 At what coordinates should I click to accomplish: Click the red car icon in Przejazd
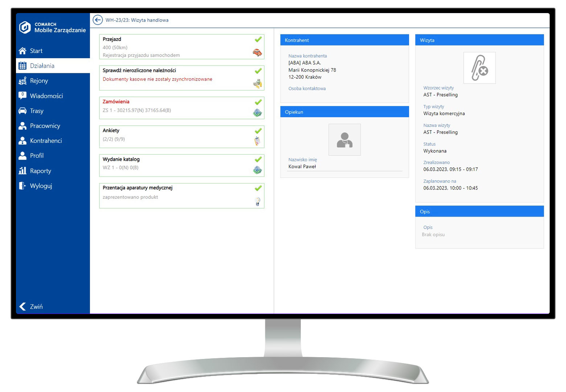point(257,53)
